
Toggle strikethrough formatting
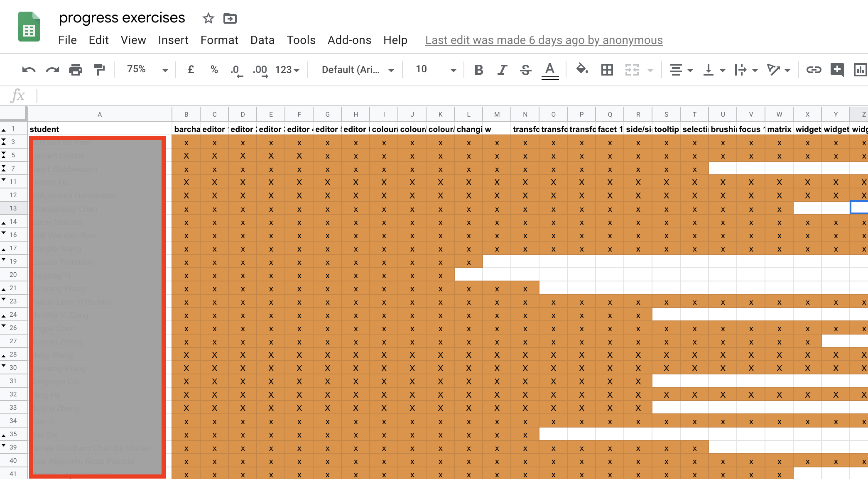tap(526, 70)
